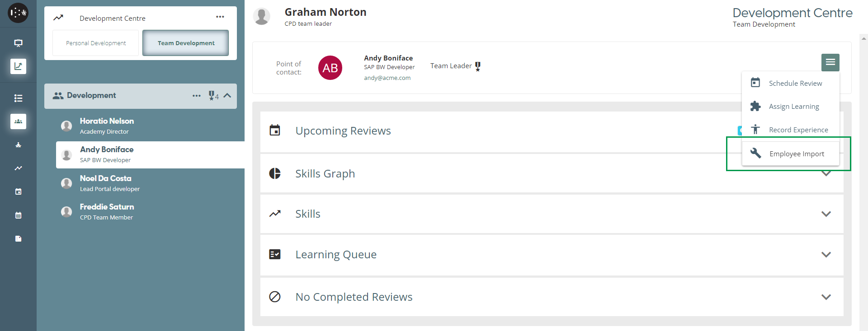Screen dimensions: 868x331
Task: Click the andy@acme.com email link
Action: (387, 78)
